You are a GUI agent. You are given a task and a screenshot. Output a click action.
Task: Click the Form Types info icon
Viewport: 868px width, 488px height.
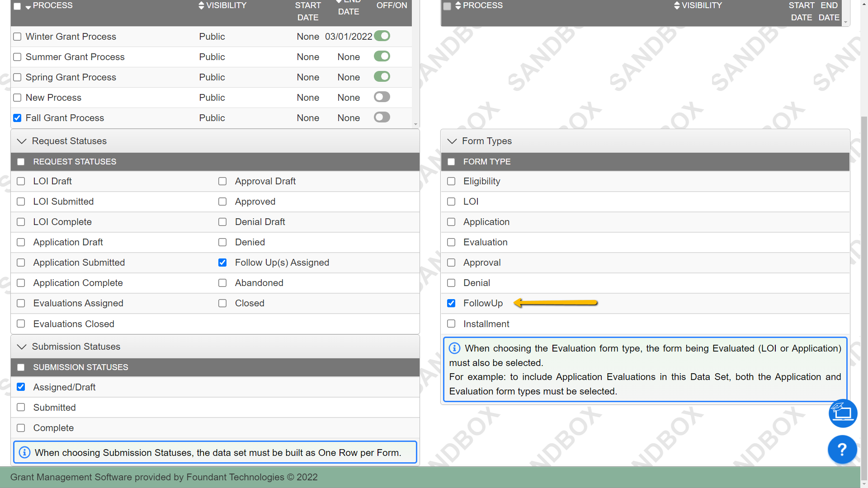[x=454, y=348]
